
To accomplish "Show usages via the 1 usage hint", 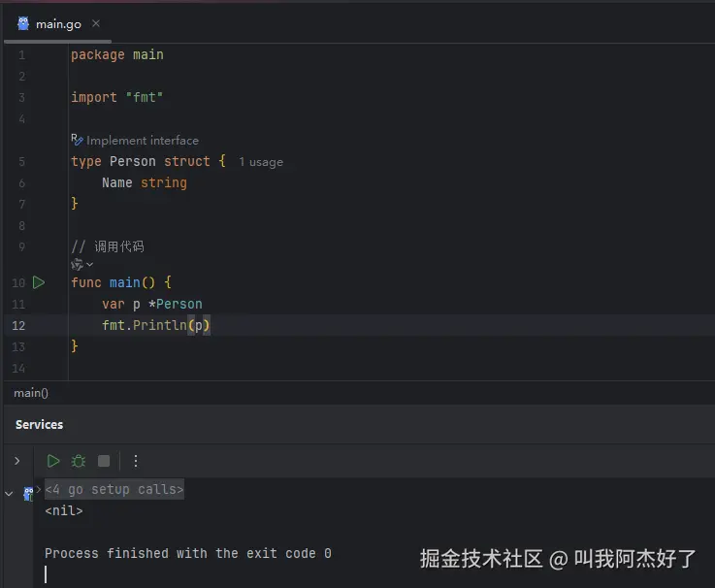I will pos(261,162).
